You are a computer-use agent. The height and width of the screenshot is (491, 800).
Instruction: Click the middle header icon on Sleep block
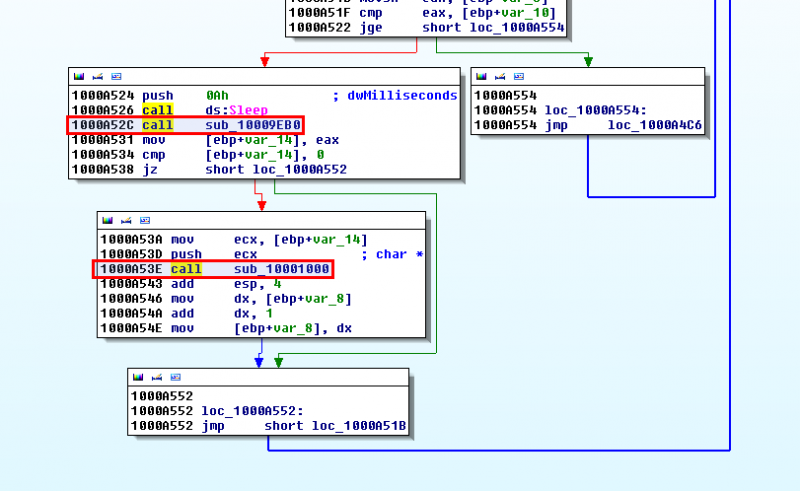[97, 76]
